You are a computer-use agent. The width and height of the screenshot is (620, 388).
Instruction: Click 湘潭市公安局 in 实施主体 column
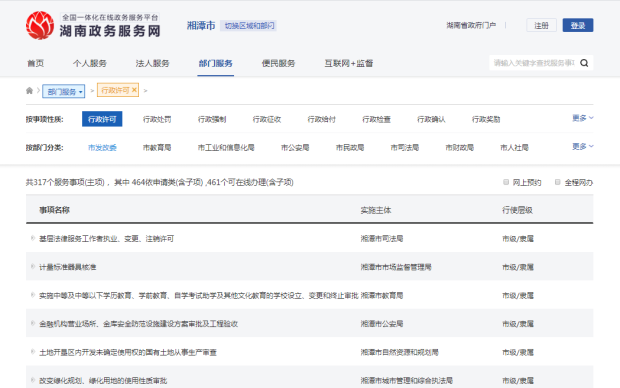382,324
